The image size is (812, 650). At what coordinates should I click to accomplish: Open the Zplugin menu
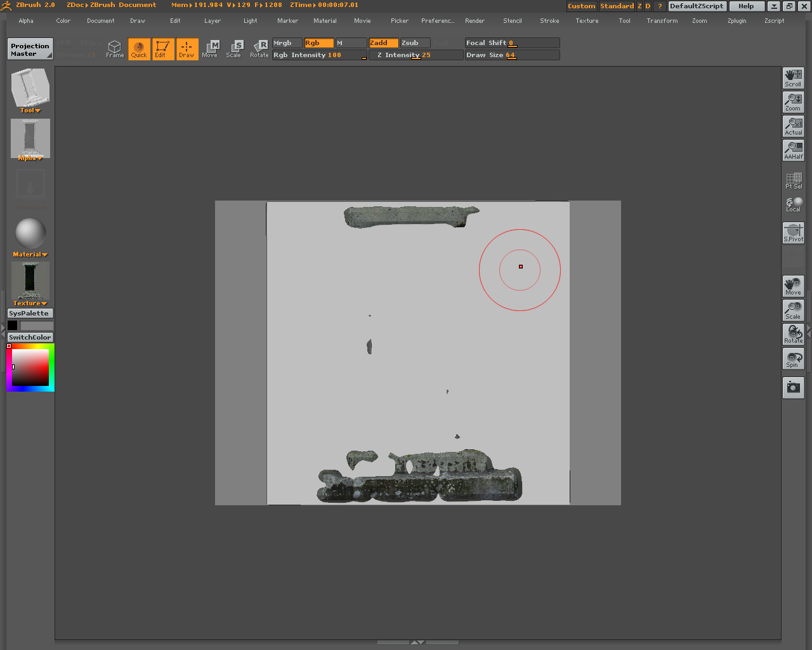point(737,21)
